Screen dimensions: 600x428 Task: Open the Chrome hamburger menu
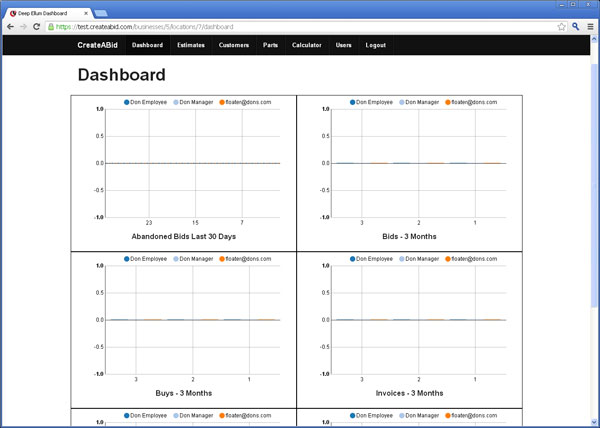pos(591,27)
